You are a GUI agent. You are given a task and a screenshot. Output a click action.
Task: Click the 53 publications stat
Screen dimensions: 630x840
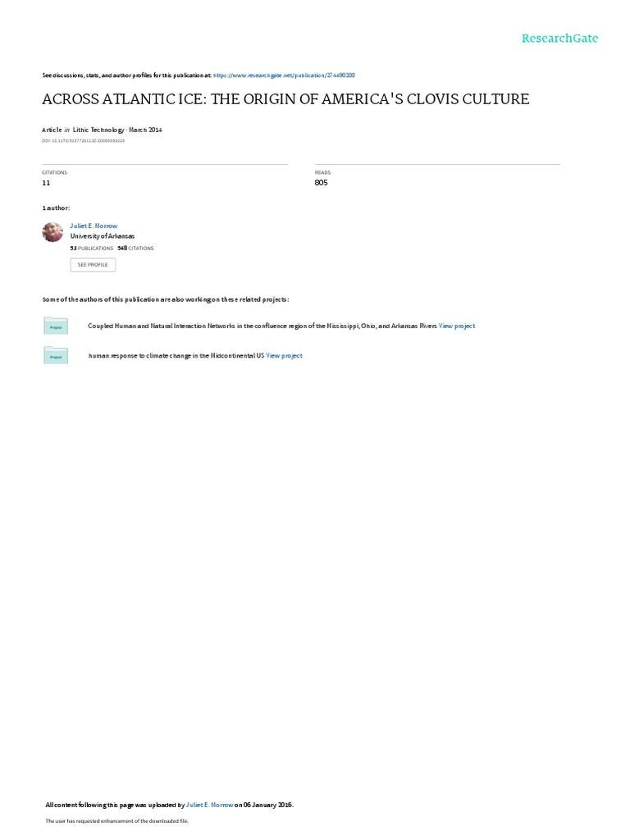[x=92, y=249]
